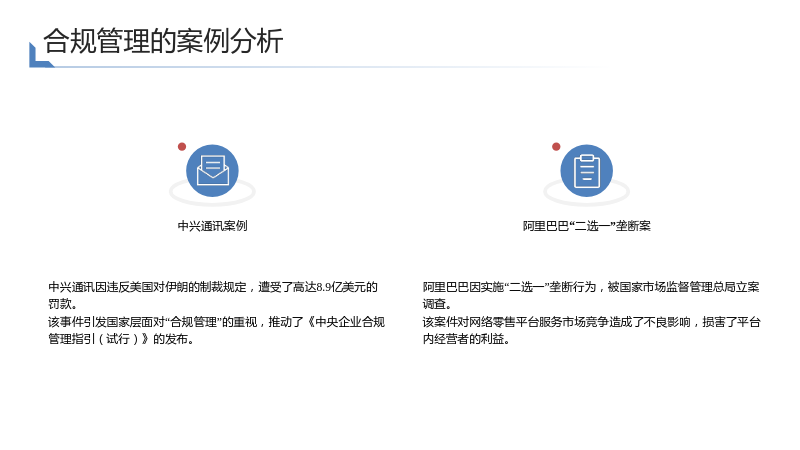Click the paragraph about 国家市场监督管理总局 investigation
Viewport: 800px width, 450px height.
pos(591,295)
